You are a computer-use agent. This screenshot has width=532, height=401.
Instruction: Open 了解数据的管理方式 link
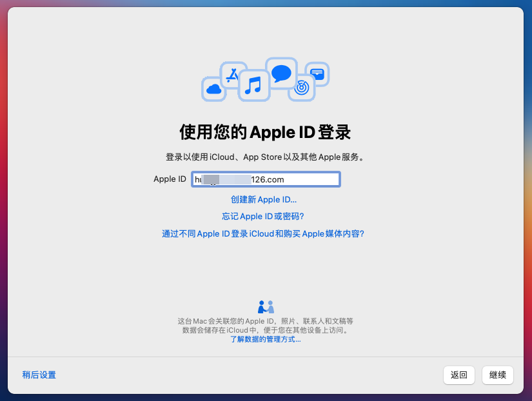click(266, 339)
